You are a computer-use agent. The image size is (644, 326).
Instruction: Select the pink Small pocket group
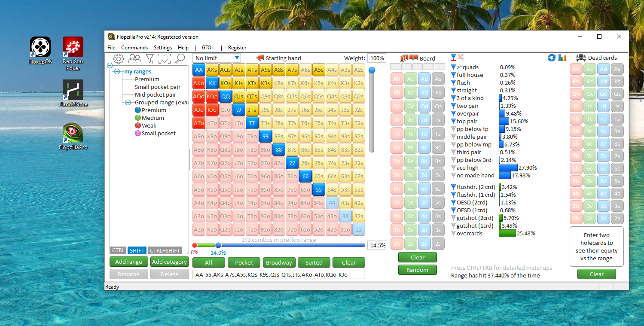[155, 134]
